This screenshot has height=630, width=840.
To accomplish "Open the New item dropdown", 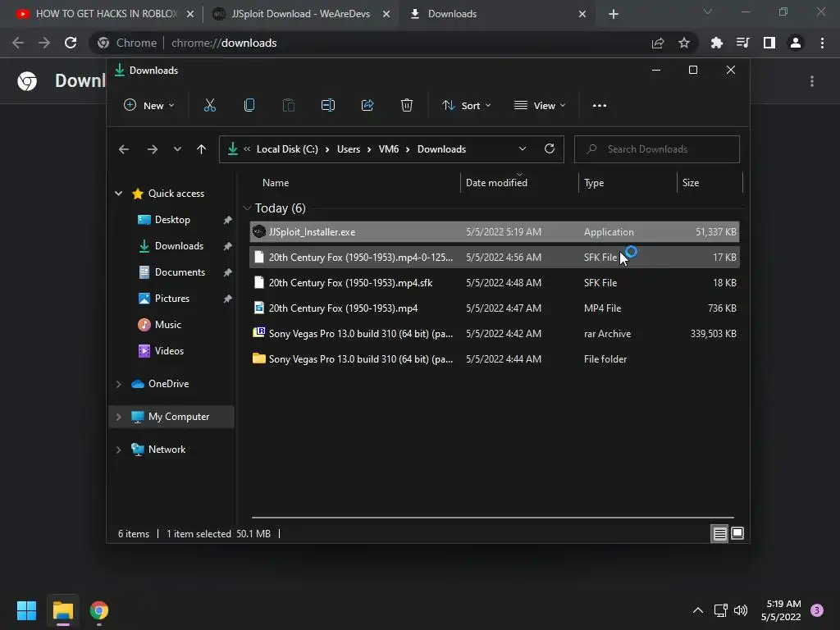I will 149,106.
